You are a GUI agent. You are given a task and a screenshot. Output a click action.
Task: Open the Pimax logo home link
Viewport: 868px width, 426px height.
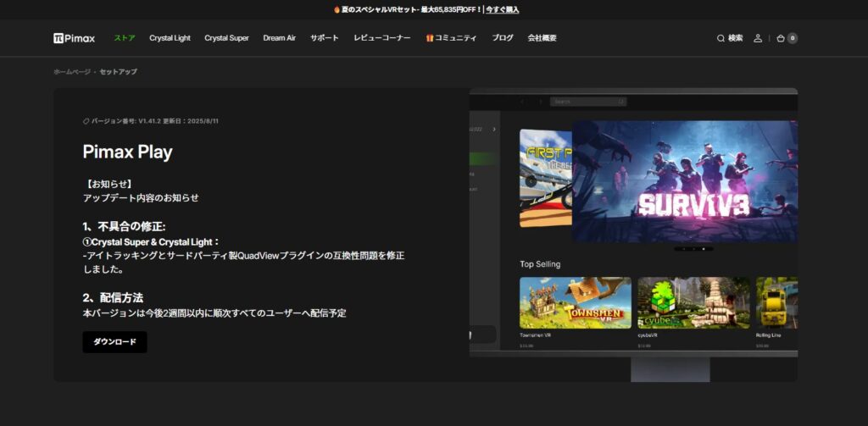[75, 38]
